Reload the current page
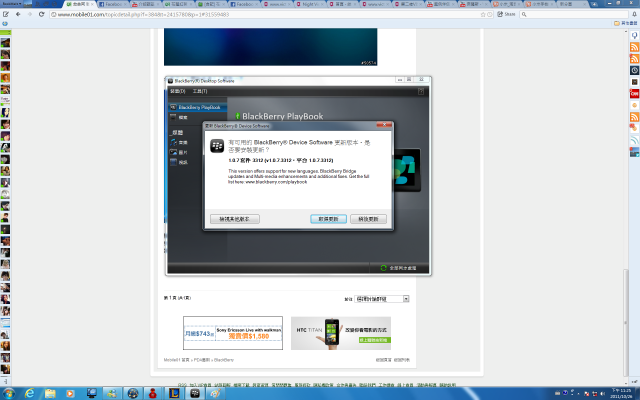This screenshot has height=400, width=640. (41, 14)
